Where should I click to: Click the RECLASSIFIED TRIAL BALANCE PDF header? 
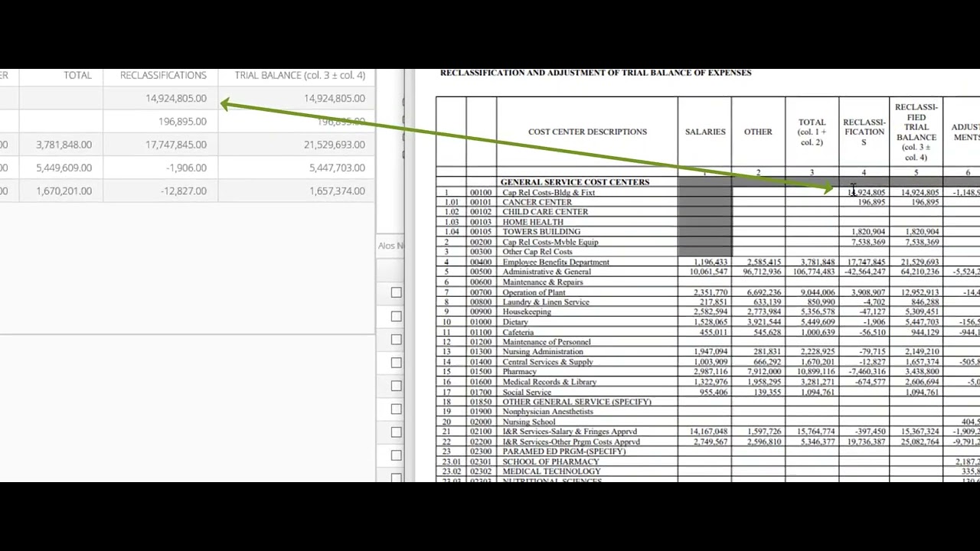coord(916,132)
